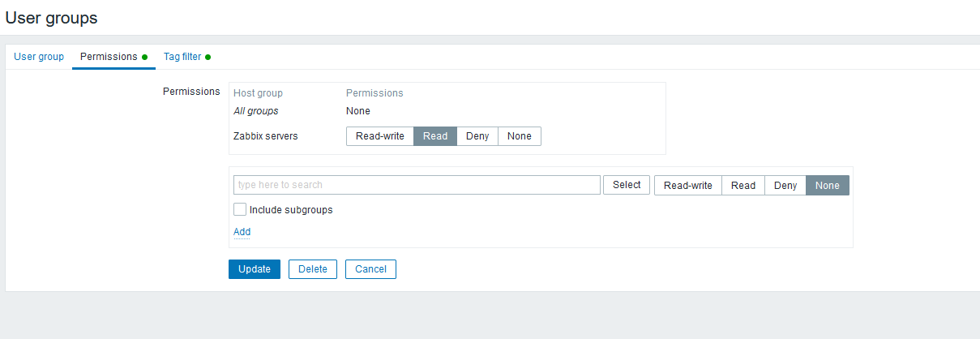
Task: Open the User group tab
Action: coord(39,57)
